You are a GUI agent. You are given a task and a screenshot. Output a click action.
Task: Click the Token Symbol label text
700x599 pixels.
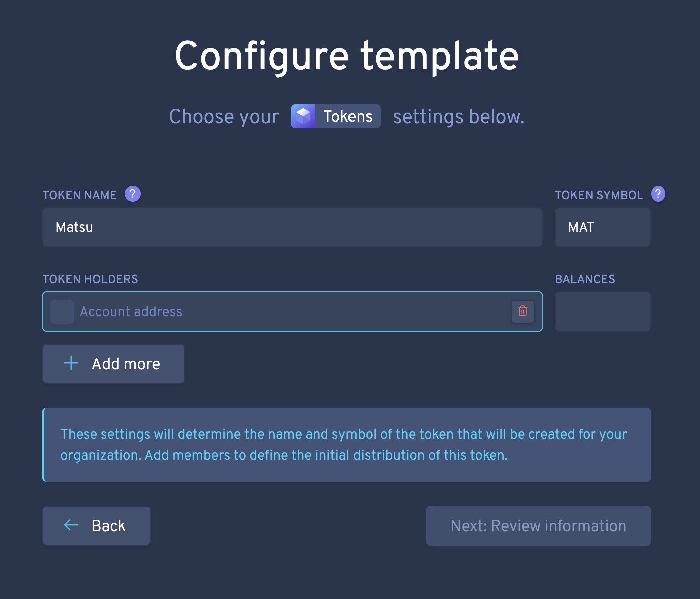pyautogui.click(x=599, y=195)
